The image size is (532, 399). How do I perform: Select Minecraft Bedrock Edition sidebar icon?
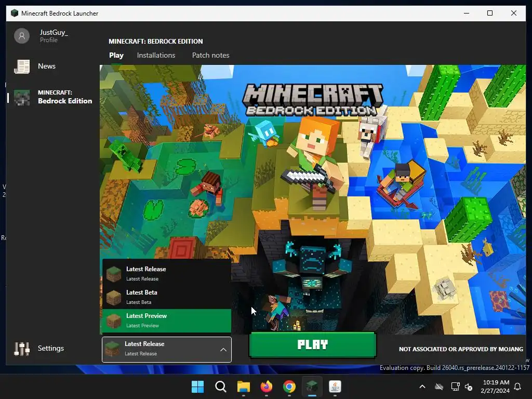tap(22, 97)
